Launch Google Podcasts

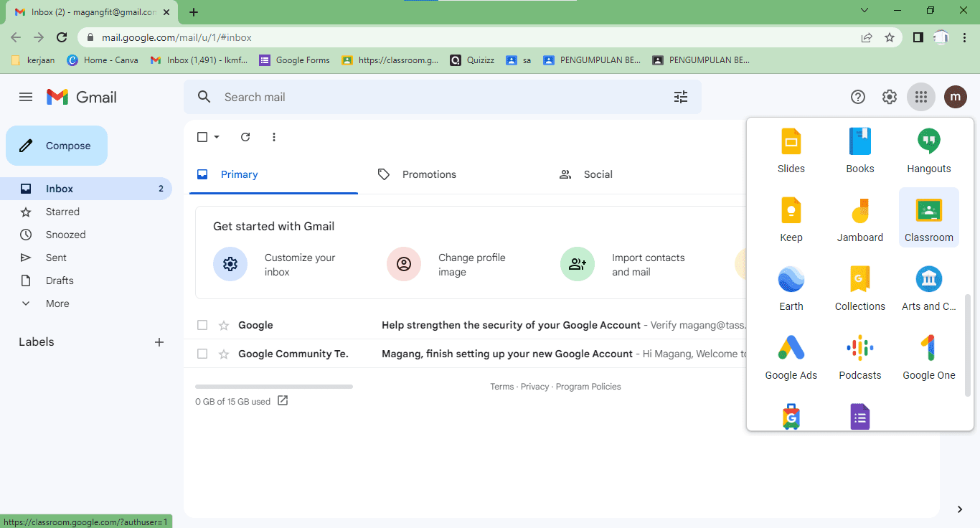(x=859, y=355)
